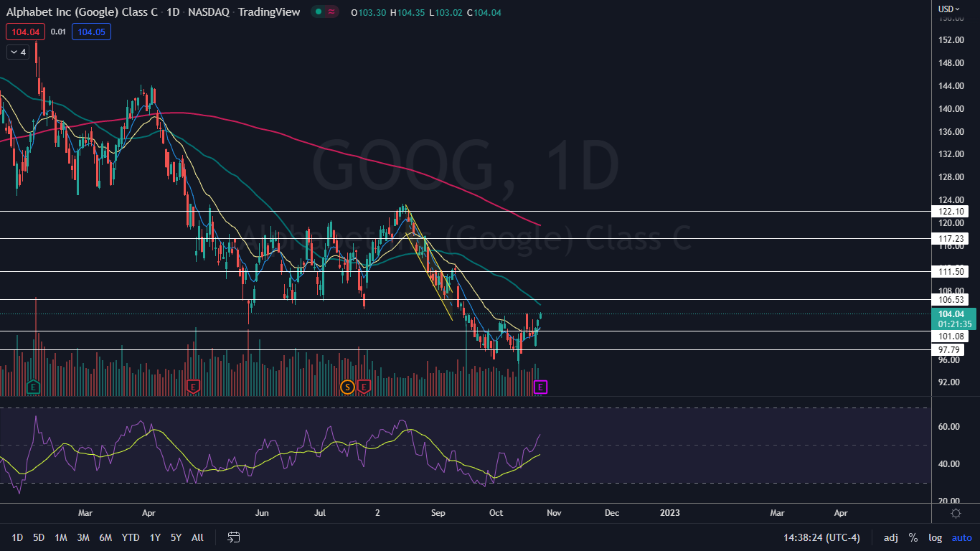The height and width of the screenshot is (551, 980).
Task: Click the open value O103.30 in legend
Action: pyautogui.click(x=369, y=12)
